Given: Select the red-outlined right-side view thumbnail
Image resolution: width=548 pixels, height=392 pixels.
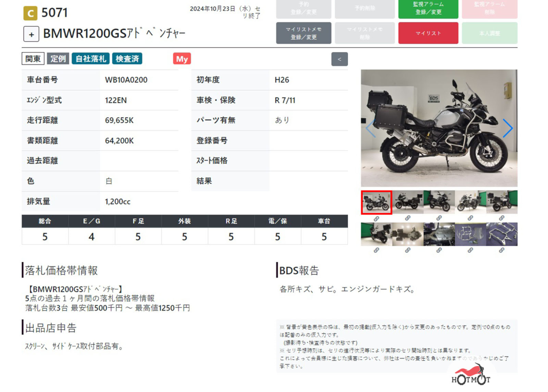Looking at the screenshot, I should pyautogui.click(x=377, y=202).
